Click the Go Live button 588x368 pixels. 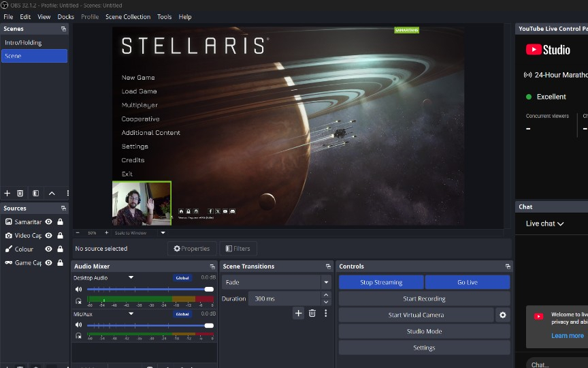(x=468, y=282)
